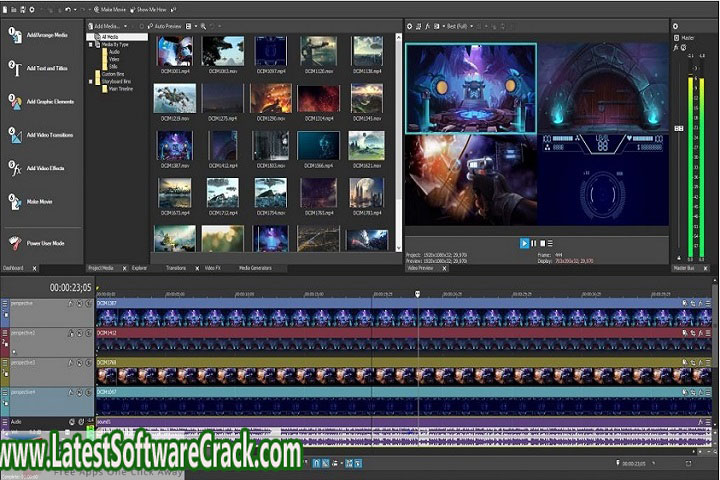Click the Master Bus volume fader
The width and height of the screenshot is (720, 480).
click(679, 129)
